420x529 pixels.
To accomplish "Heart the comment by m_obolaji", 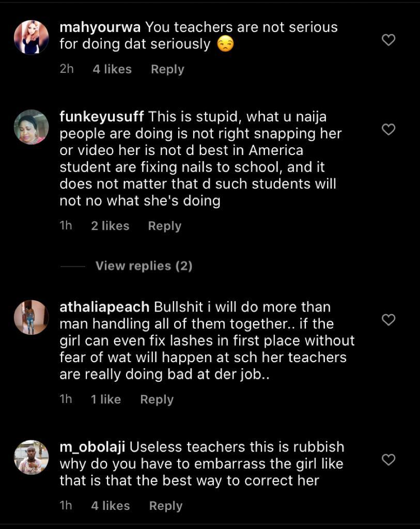I will [388, 459].
